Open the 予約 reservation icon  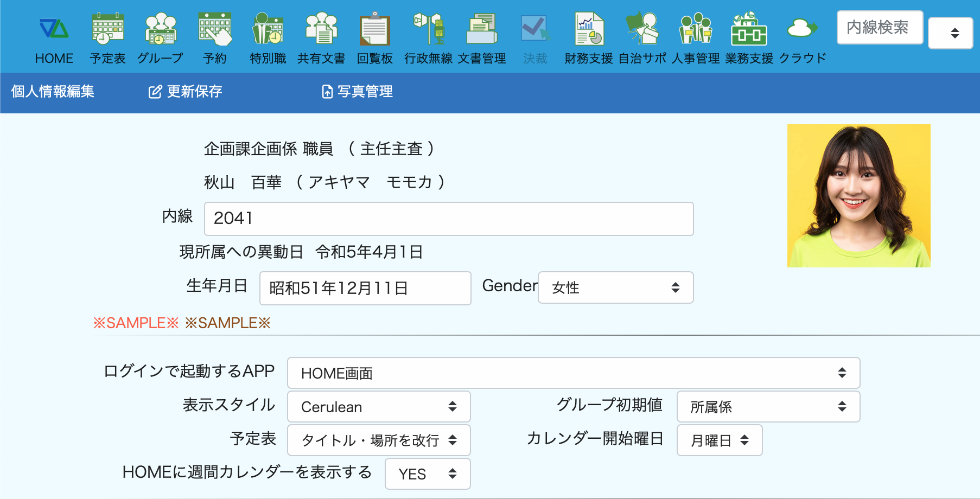[x=215, y=29]
